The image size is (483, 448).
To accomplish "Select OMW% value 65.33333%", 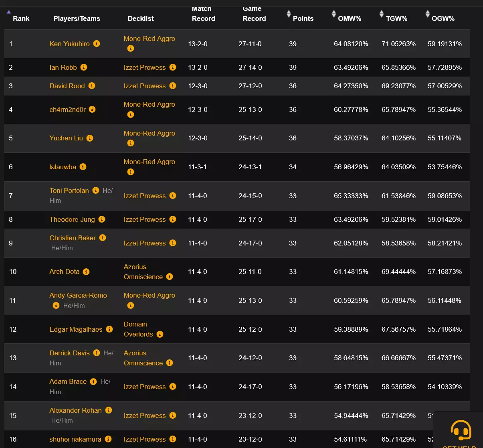I will (351, 196).
